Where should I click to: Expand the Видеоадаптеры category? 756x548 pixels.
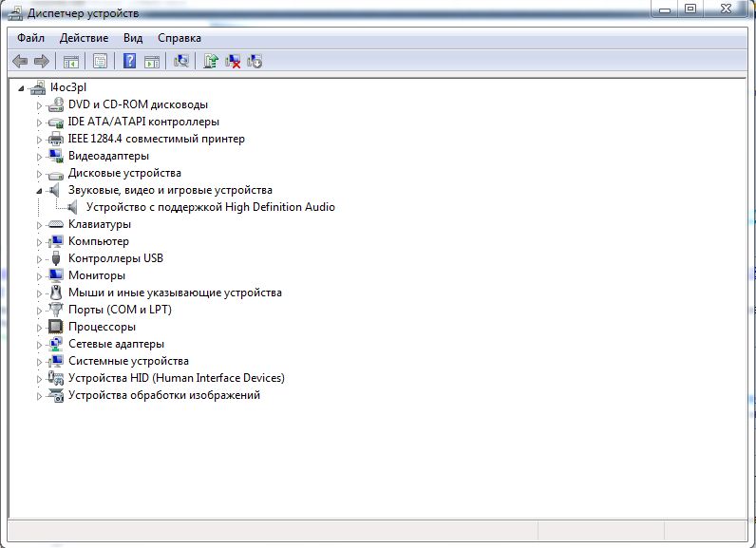39,157
